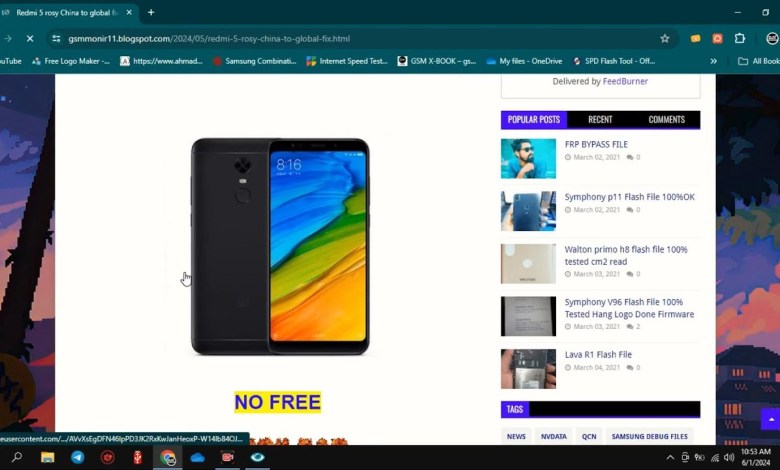Open network Wi-Fi status icon
The width and height of the screenshot is (780, 470).
coord(715,457)
